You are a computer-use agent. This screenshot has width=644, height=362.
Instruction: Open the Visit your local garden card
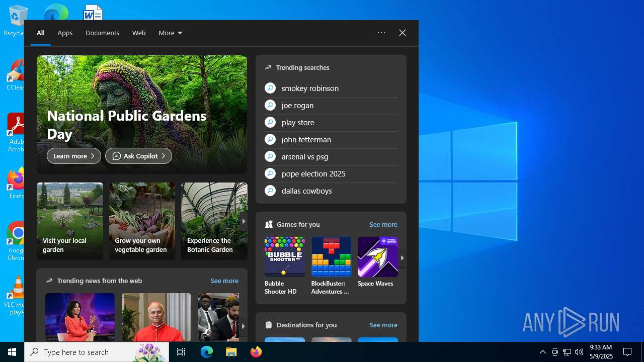(70, 221)
